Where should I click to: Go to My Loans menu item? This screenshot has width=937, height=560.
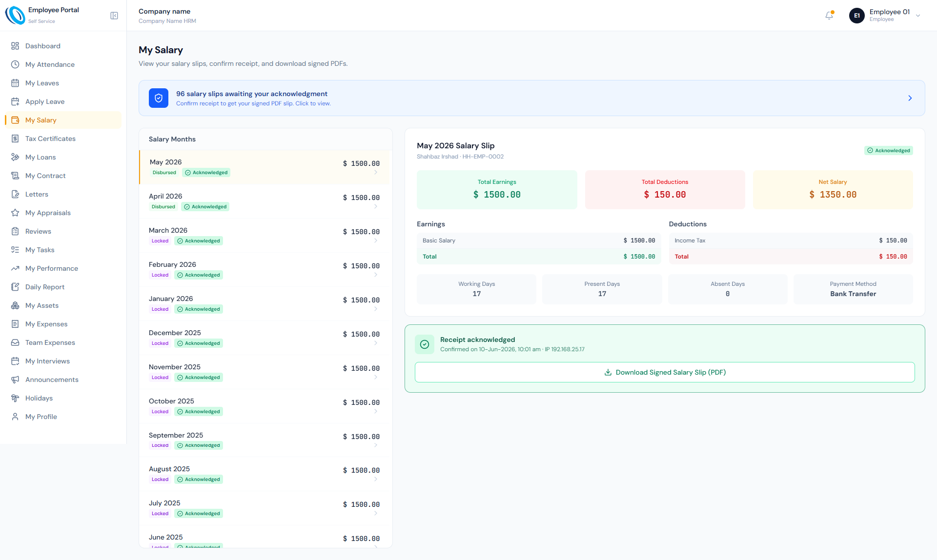click(63, 157)
